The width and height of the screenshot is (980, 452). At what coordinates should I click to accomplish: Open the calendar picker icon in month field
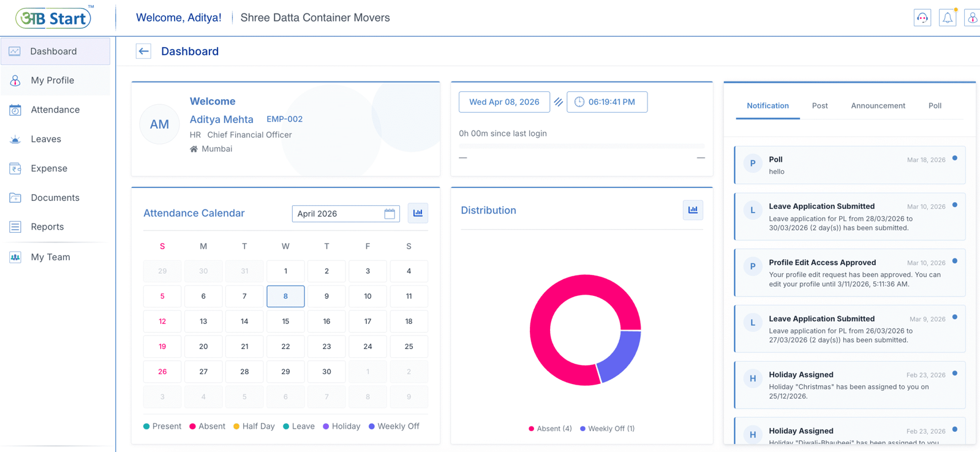[x=390, y=214]
